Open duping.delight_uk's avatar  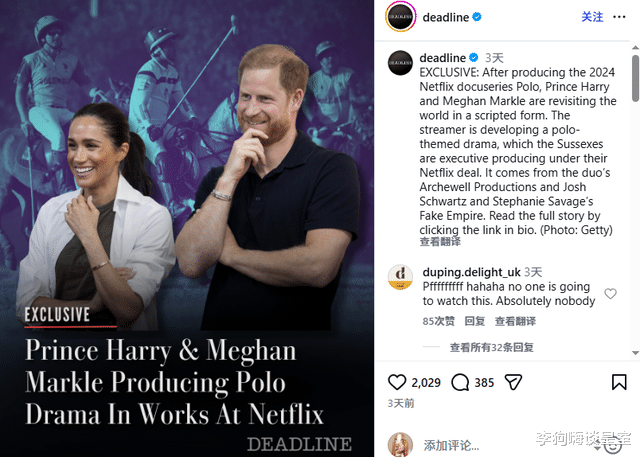tap(400, 277)
